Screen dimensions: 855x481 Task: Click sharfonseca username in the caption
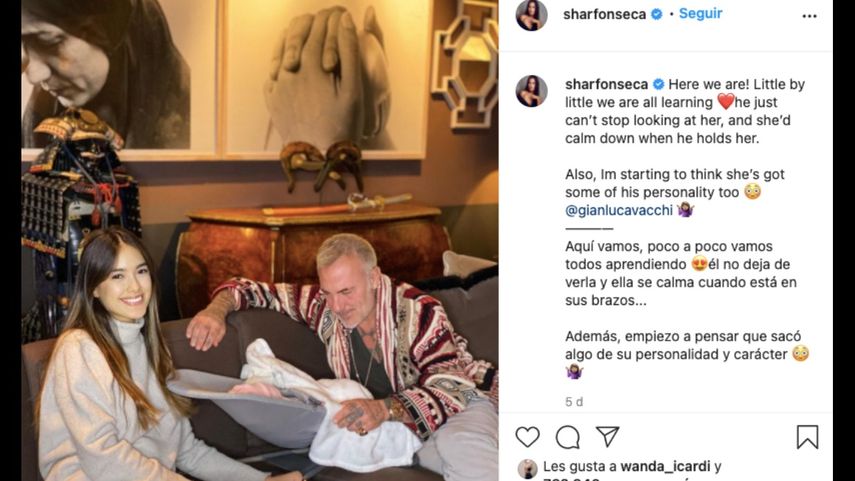pos(606,85)
